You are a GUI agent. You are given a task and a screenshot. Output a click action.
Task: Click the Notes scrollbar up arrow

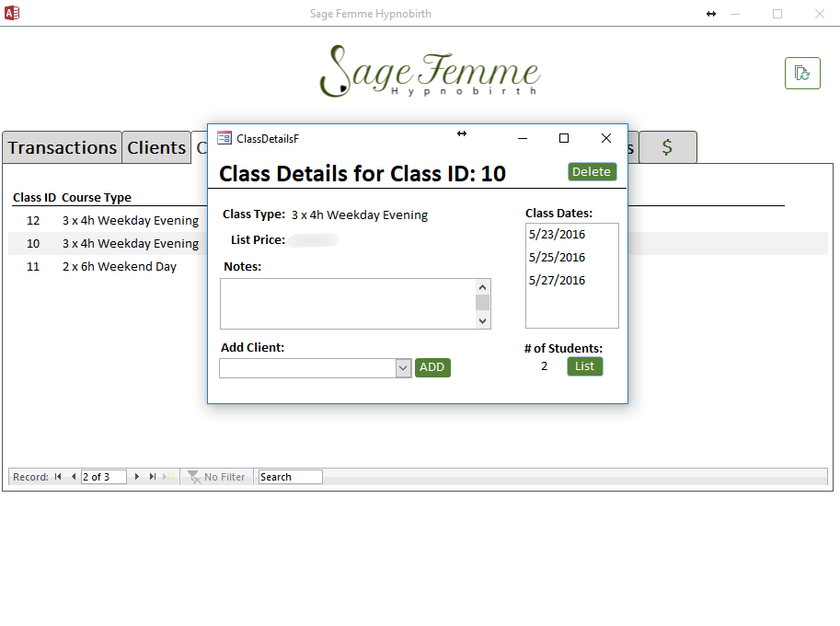click(483, 287)
